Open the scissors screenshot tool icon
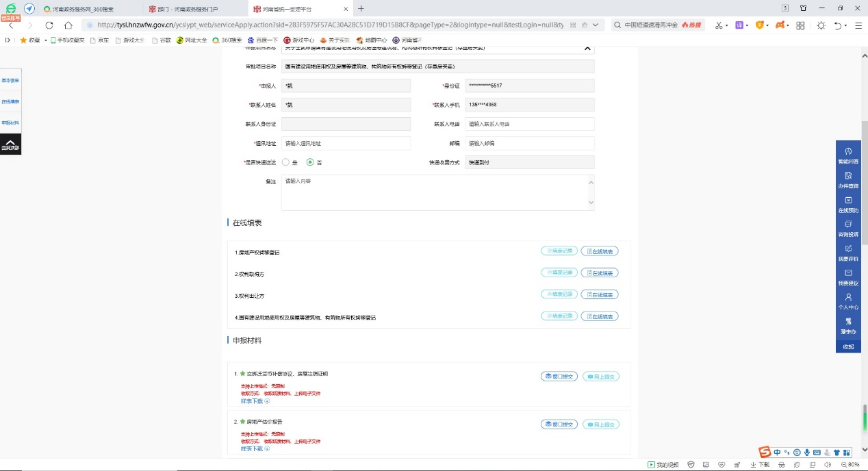Screen dimensions: 868x471 719,25
